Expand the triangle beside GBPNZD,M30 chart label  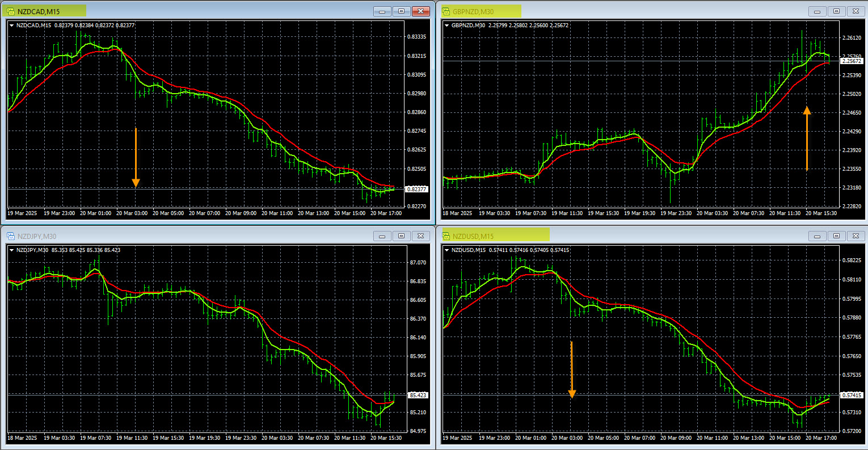point(447,26)
